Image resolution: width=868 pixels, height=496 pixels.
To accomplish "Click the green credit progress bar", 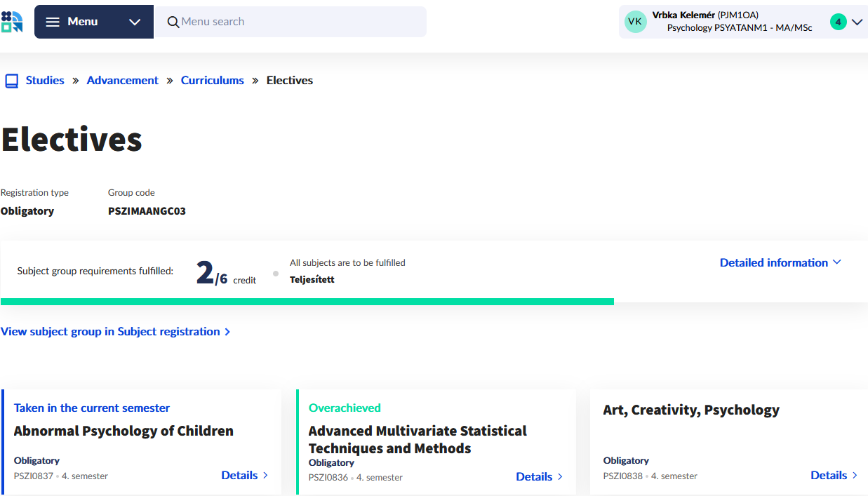I will pyautogui.click(x=307, y=302).
